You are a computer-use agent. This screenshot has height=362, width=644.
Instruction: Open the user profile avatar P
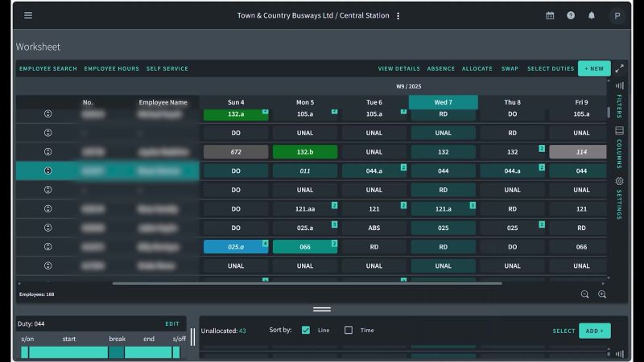tap(617, 15)
